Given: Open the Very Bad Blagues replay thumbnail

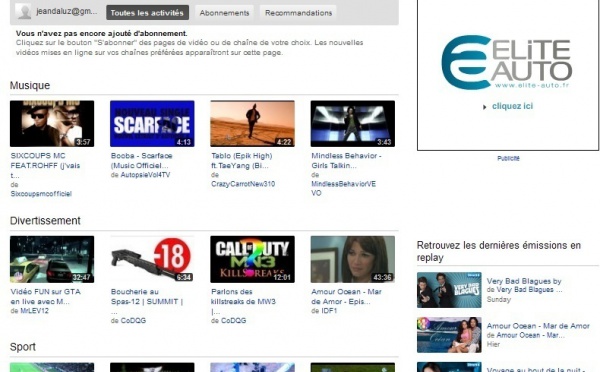Looking at the screenshot, I should coord(449,290).
